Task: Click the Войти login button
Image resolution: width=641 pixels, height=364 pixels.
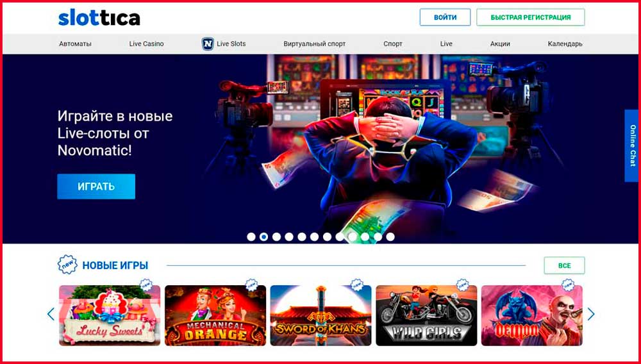Action: [x=445, y=17]
